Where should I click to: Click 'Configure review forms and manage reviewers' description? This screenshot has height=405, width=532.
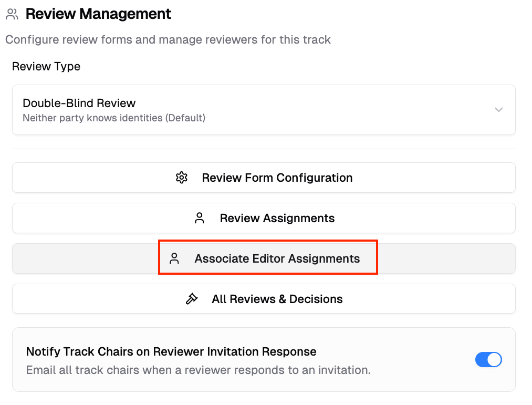tap(168, 39)
